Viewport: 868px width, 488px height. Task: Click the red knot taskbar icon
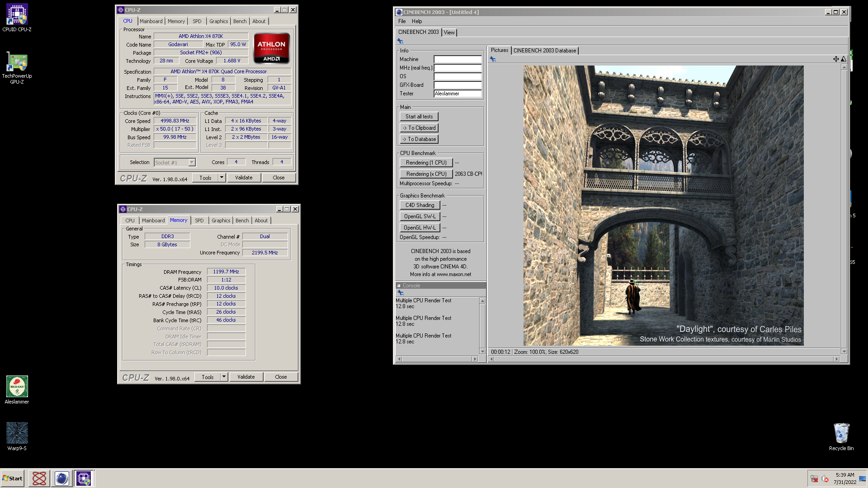pos(39,478)
